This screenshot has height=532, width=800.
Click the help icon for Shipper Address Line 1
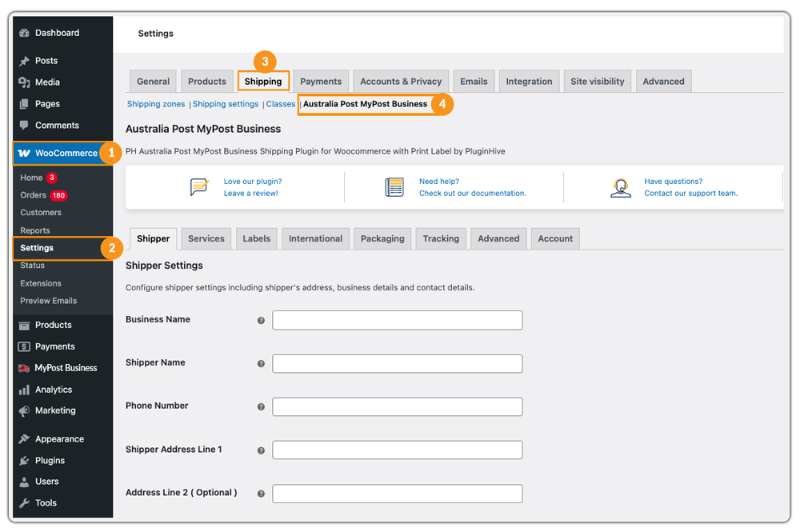click(261, 451)
